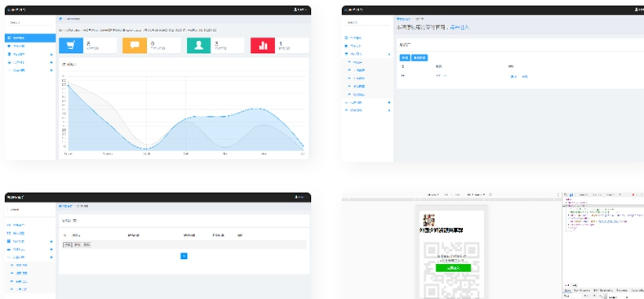644x299 pixels.
Task: Click the red bar chart stat icon
Action: (x=263, y=45)
